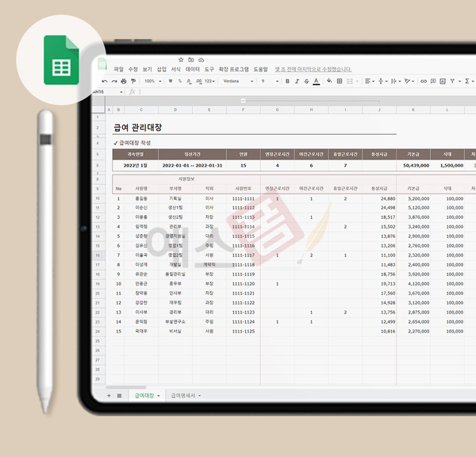Add a new sheet with plus
The width and height of the screenshot is (476, 457).
pyautogui.click(x=109, y=396)
